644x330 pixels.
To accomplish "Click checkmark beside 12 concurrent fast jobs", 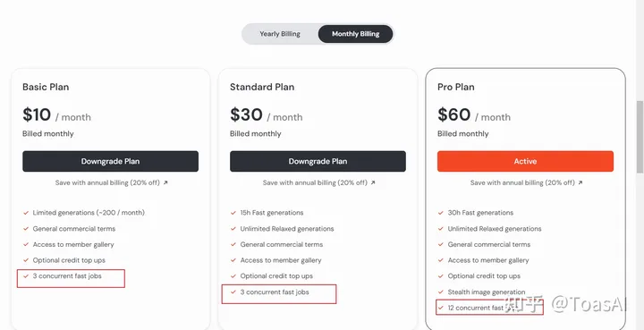I will point(441,308).
